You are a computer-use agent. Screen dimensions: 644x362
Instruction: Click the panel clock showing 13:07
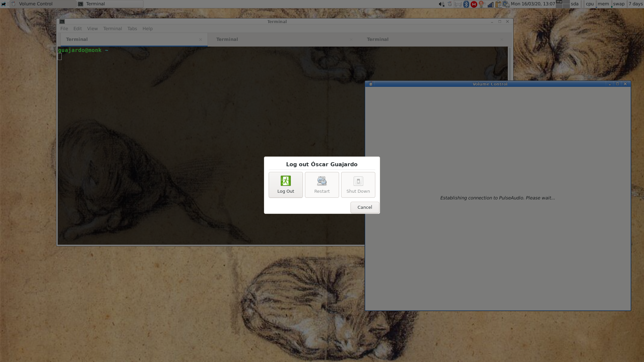(x=533, y=4)
